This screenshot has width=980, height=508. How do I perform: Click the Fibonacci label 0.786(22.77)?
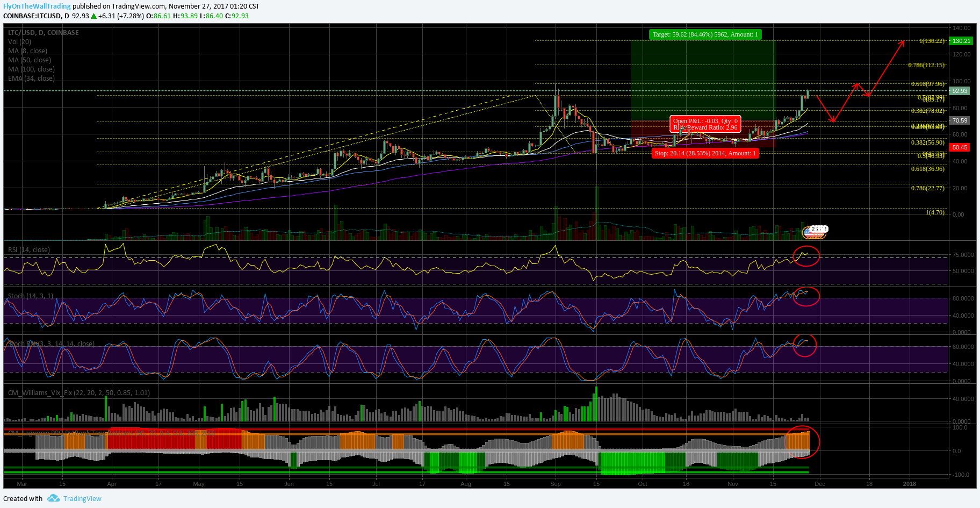point(928,188)
